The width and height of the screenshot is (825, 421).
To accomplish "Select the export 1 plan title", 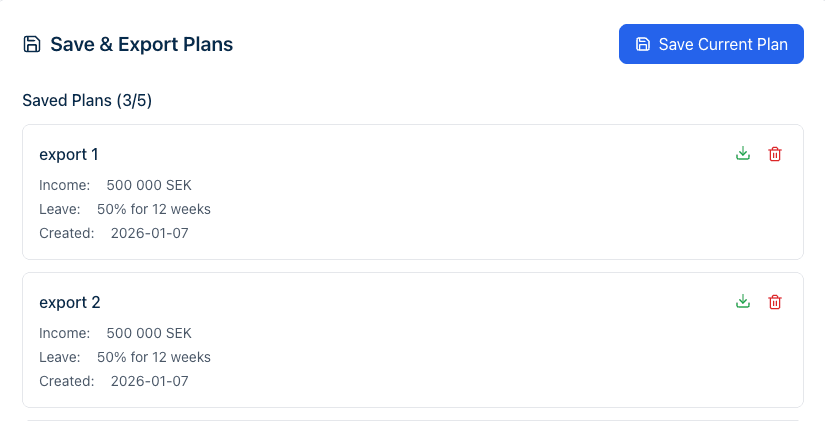I will [69, 154].
